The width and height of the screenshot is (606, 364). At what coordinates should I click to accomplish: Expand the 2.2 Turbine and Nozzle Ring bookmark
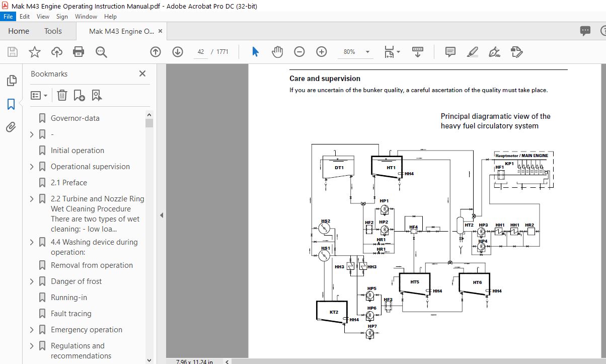32,199
